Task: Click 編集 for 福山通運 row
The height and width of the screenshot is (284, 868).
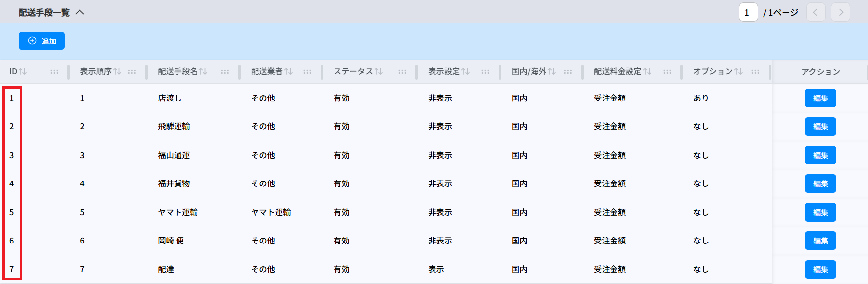Action: [820, 155]
